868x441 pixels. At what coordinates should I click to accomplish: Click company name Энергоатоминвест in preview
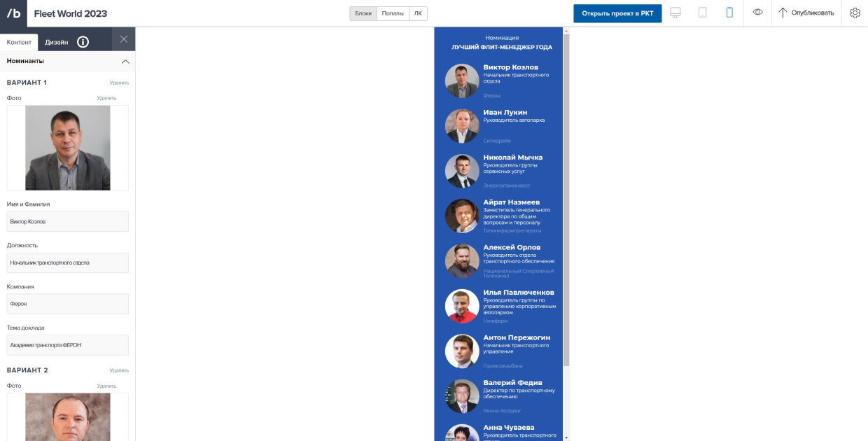pos(507,185)
